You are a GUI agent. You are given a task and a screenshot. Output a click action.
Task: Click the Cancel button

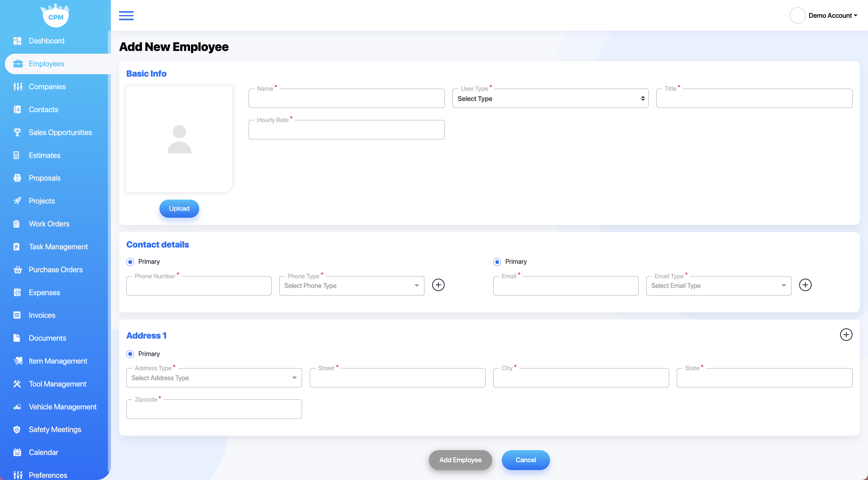coord(526,460)
